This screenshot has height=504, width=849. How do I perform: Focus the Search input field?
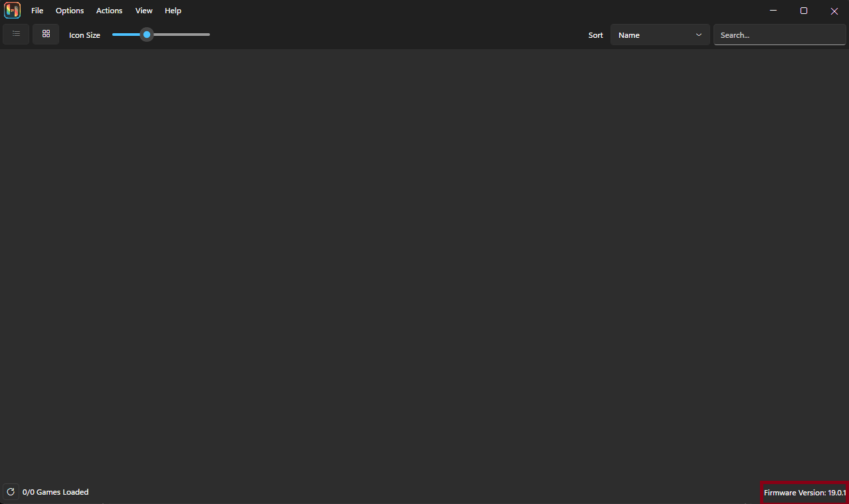click(x=780, y=35)
